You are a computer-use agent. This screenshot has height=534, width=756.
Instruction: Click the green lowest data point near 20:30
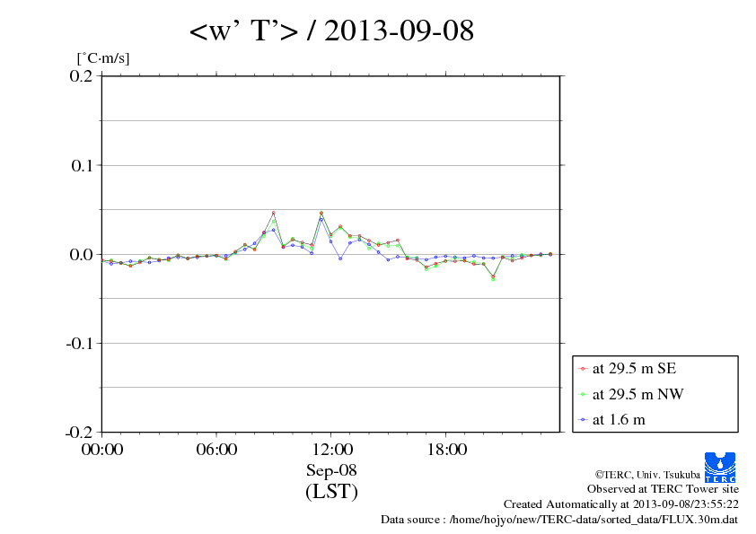point(493,279)
